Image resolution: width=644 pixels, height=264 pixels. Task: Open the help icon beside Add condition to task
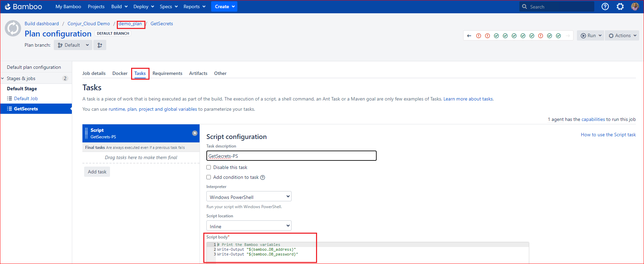coord(263,177)
